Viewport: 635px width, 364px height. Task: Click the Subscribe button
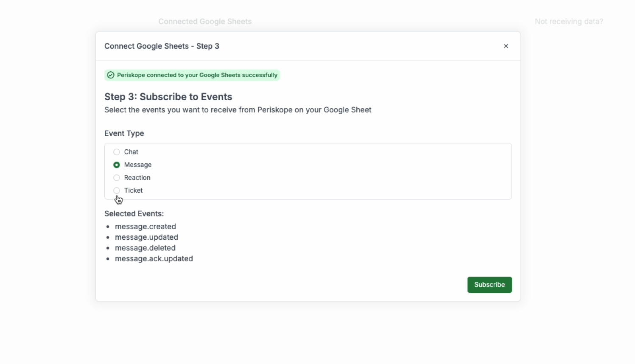point(490,285)
